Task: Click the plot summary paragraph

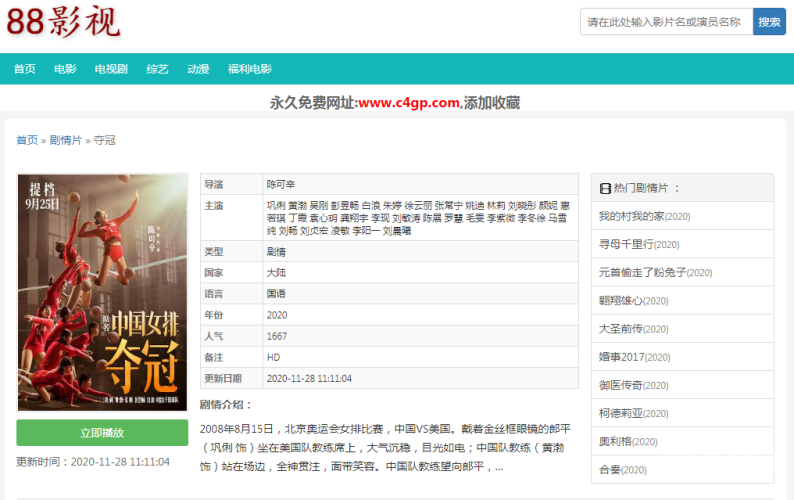Action: pyautogui.click(x=385, y=448)
